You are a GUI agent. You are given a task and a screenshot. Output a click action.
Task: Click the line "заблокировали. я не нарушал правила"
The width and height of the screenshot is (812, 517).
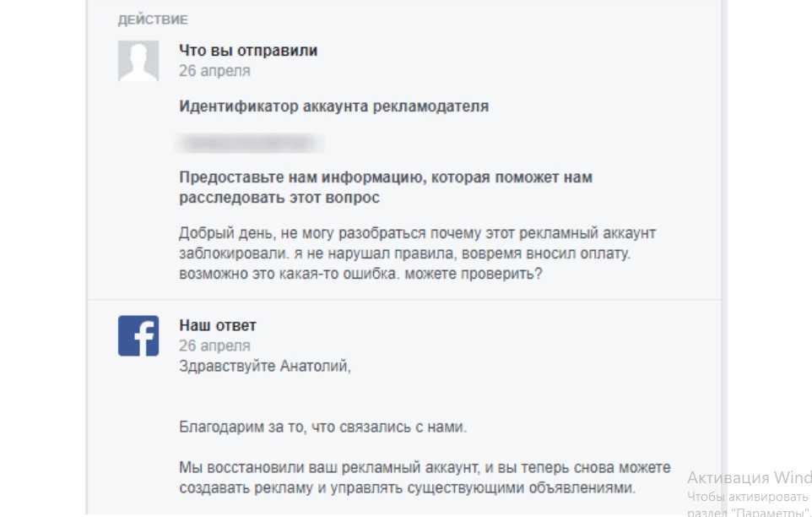coord(405,254)
